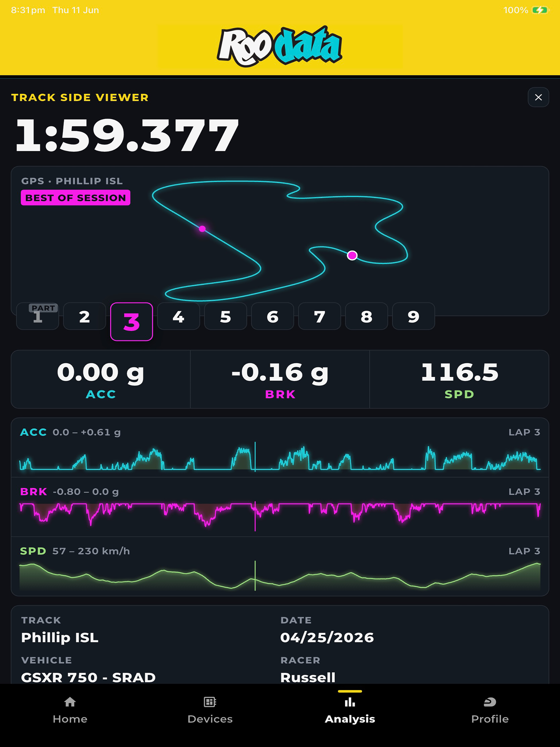Screen dimensions: 560x747
Task: Tap the BRK -0.80 – 0.0 g label
Action: click(x=69, y=492)
